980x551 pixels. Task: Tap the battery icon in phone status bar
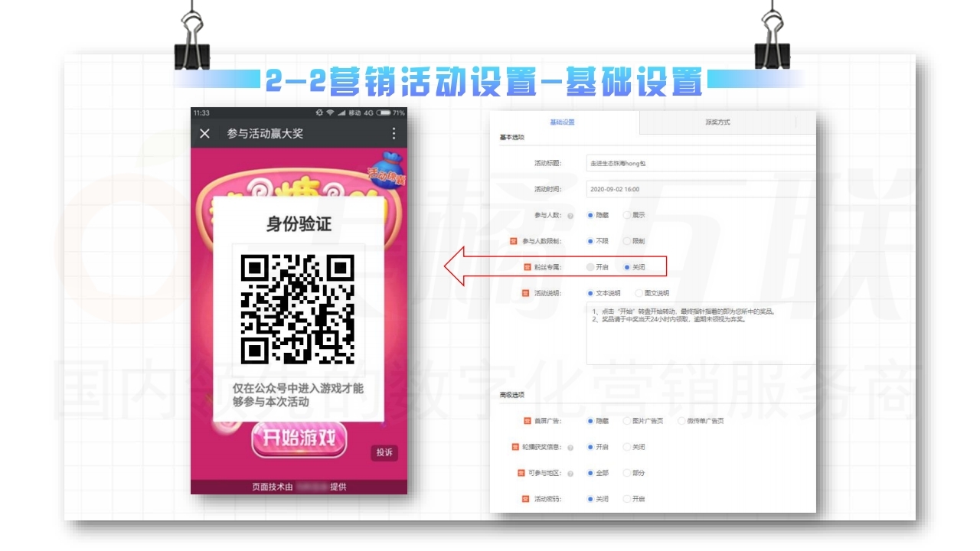(384, 112)
